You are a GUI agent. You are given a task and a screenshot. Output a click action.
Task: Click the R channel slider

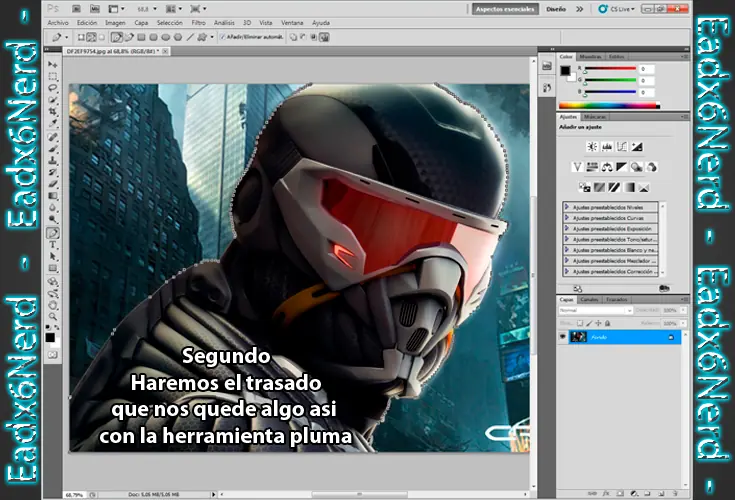click(x=610, y=69)
